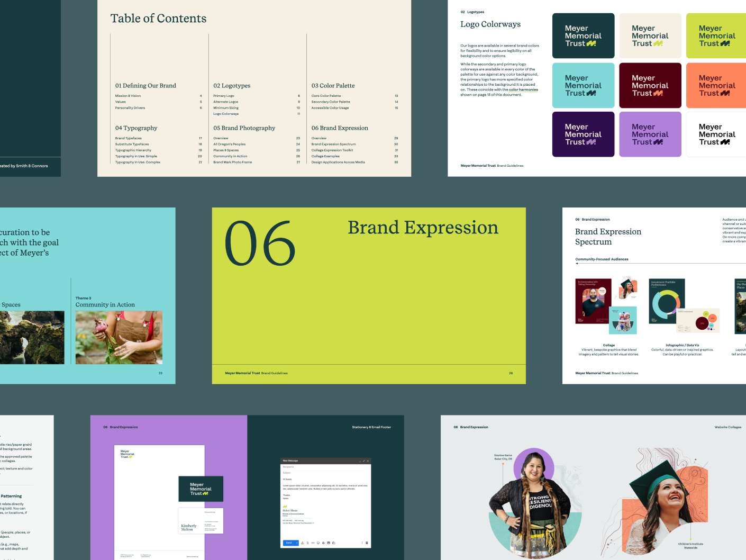The image size is (746, 560).
Task: Click the emoji icon in email mockup
Action: pyautogui.click(x=318, y=543)
